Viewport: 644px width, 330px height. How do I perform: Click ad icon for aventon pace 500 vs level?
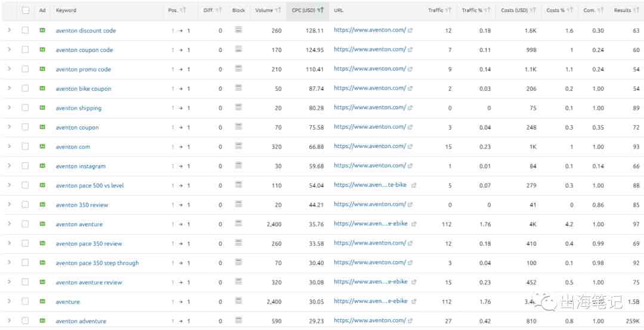tap(42, 185)
